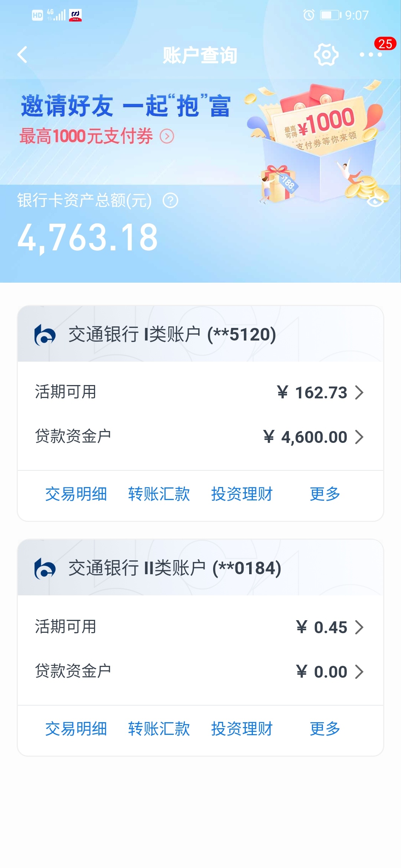Tap bank logo on **0184 account
The width and height of the screenshot is (401, 868).
click(45, 568)
